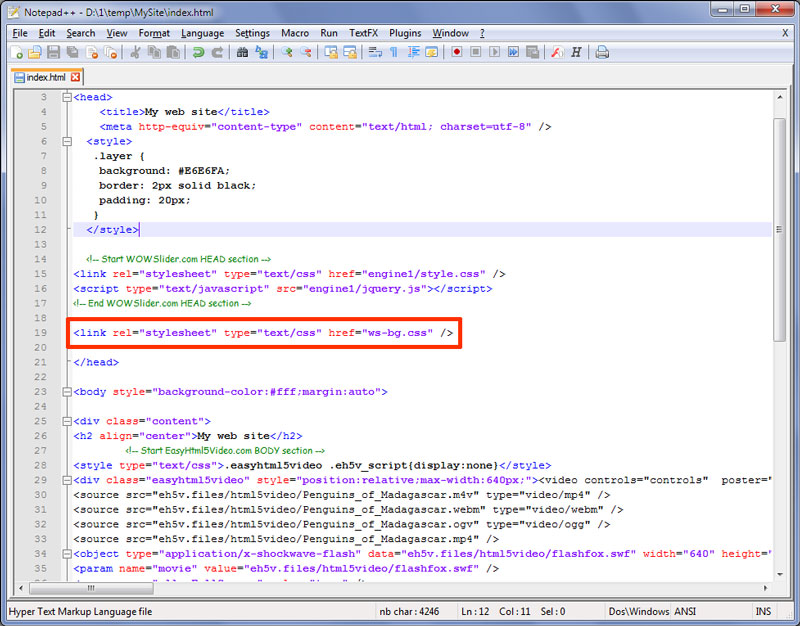Viewport: 800px width, 626px height.
Task: Click the Zoom In magnifier icon
Action: (287, 52)
